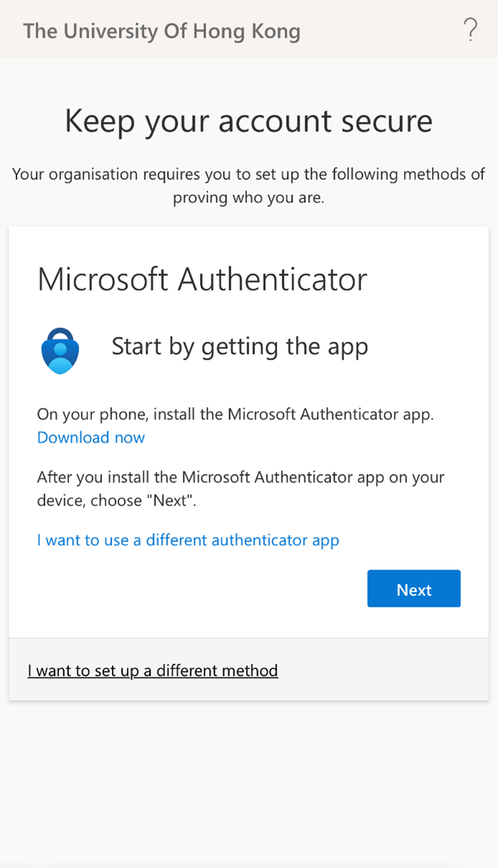Click the Microsoft Authenticator setup card
This screenshot has height=868, width=498.
pos(249,431)
